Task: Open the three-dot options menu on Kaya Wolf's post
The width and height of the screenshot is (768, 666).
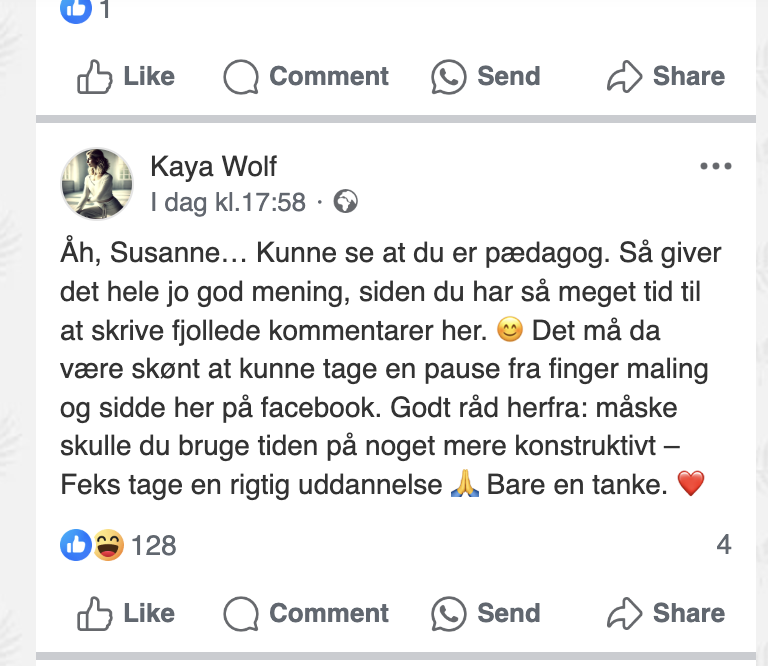Action: [716, 167]
